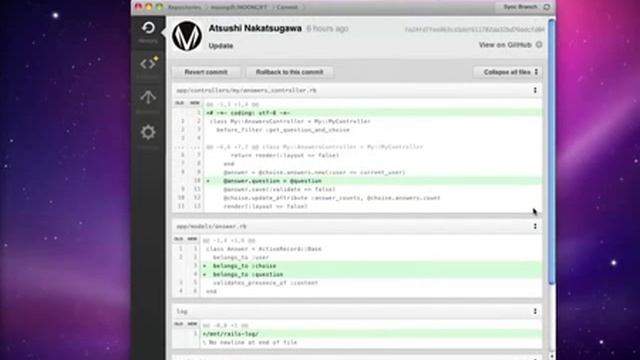This screenshot has height=360, width=640.
Task: Click the commit message Update
Action: [x=221, y=46]
